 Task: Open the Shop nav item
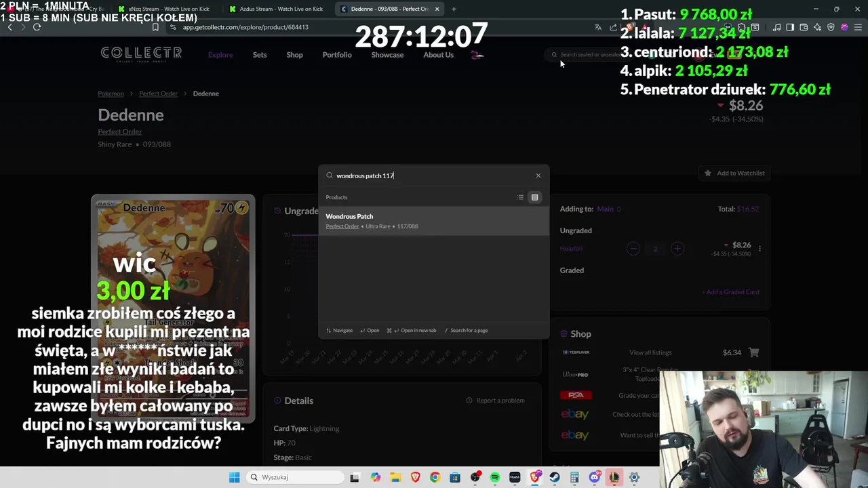(x=294, y=55)
